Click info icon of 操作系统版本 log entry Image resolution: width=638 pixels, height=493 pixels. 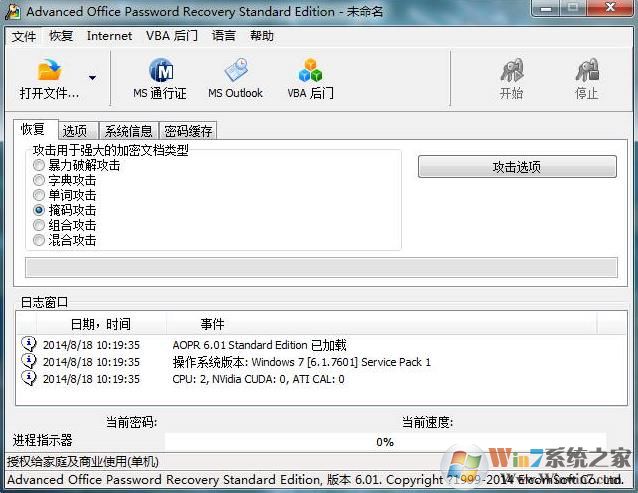28,361
